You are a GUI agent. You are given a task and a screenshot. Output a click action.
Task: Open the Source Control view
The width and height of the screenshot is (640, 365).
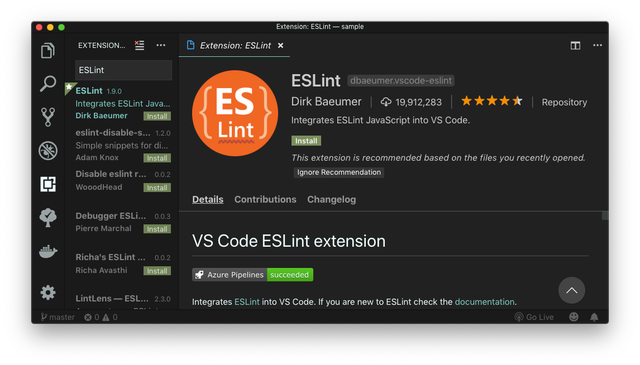[x=48, y=117]
